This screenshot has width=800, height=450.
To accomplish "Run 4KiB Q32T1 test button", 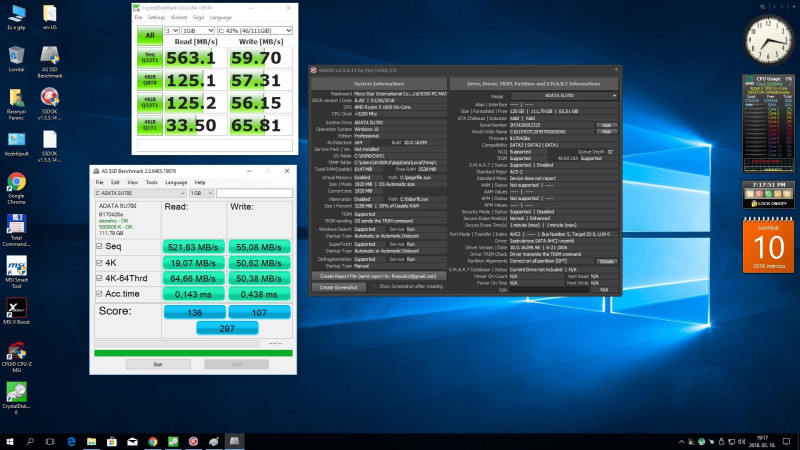I will click(149, 103).
